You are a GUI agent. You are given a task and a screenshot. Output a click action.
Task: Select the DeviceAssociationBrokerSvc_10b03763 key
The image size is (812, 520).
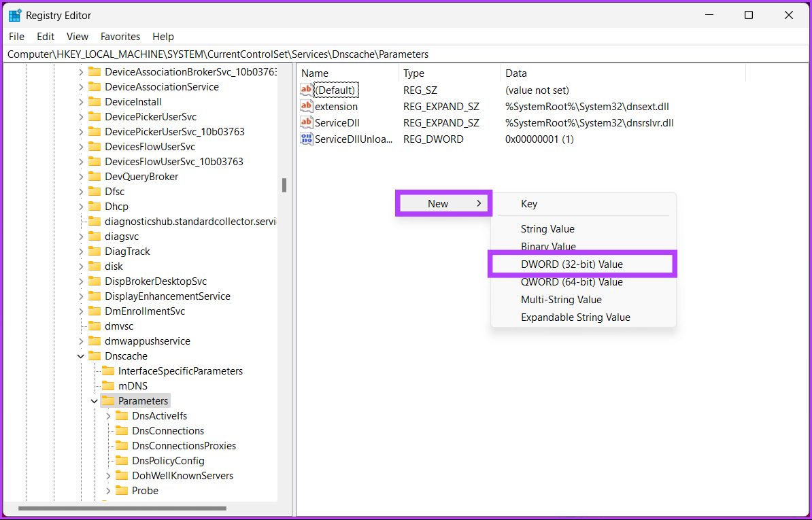coord(191,72)
